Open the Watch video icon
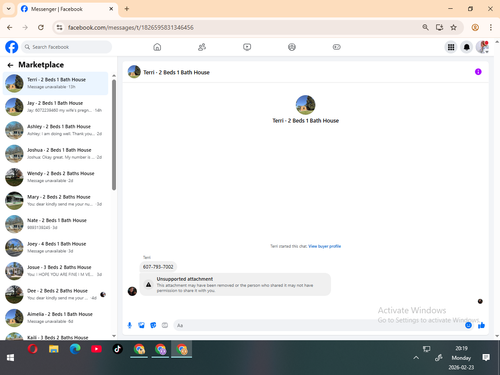The height and width of the screenshot is (375, 500). pos(247,47)
